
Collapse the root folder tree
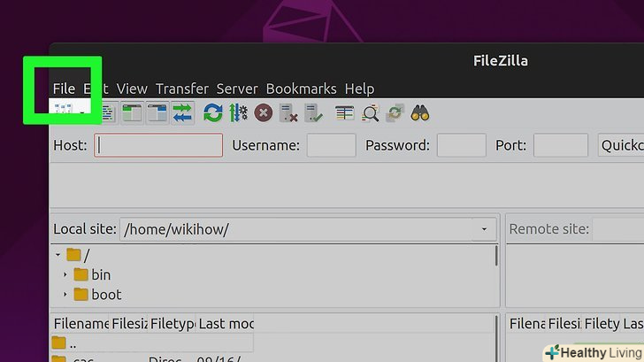pyautogui.click(x=57, y=255)
